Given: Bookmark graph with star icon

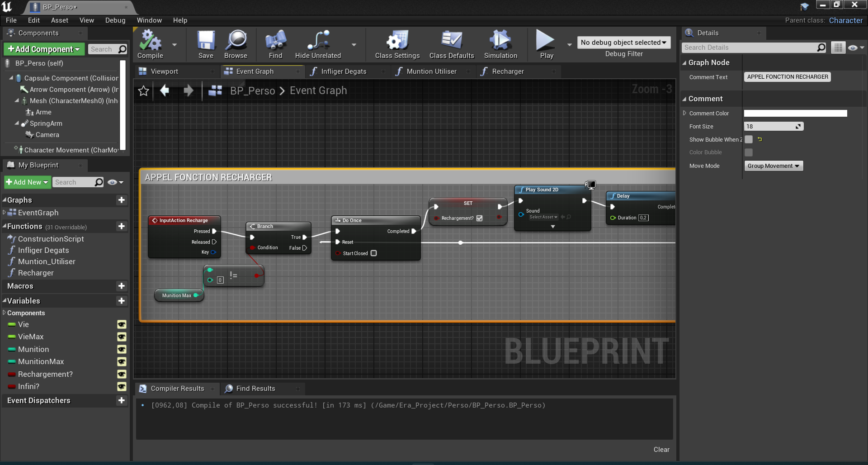Looking at the screenshot, I should 144,91.
